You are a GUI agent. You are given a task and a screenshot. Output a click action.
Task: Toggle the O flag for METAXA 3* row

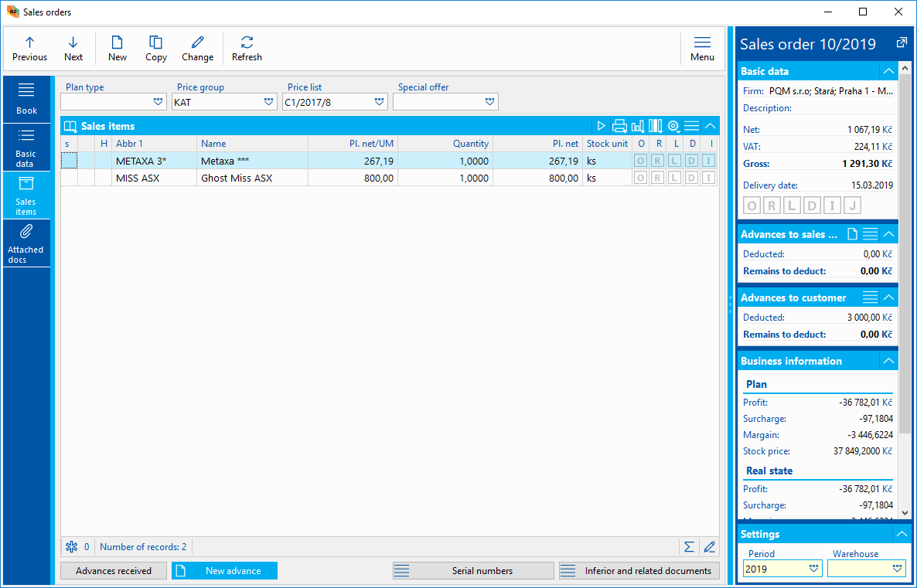(x=640, y=161)
